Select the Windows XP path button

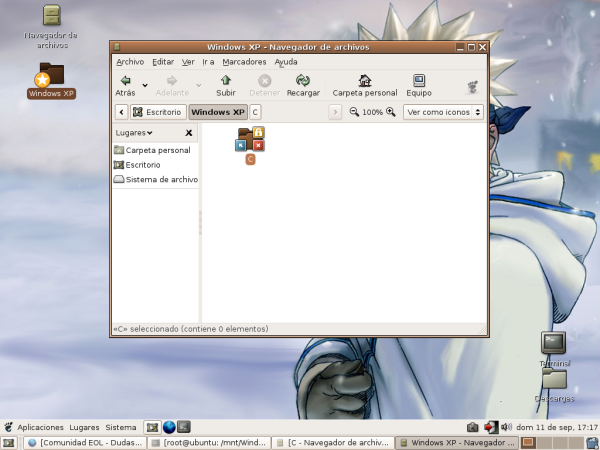(x=218, y=112)
